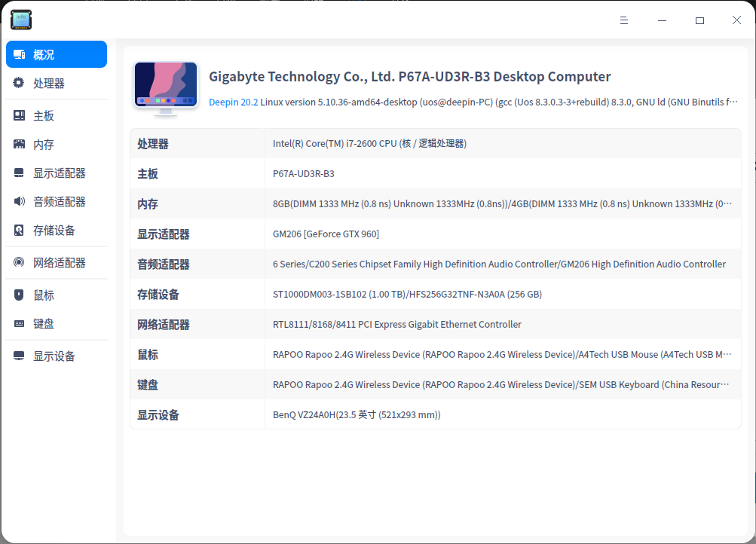Click the Deepin 20.2 link
This screenshot has height=544, width=756.
tap(234, 102)
